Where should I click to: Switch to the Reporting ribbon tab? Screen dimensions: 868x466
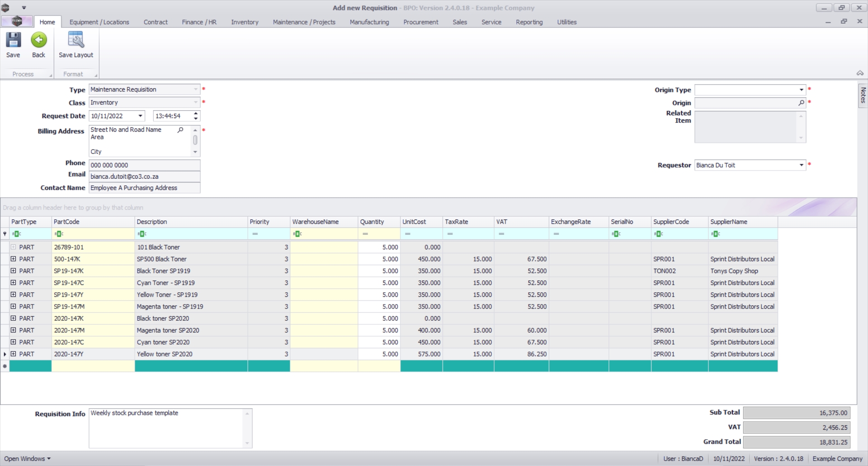(x=529, y=22)
